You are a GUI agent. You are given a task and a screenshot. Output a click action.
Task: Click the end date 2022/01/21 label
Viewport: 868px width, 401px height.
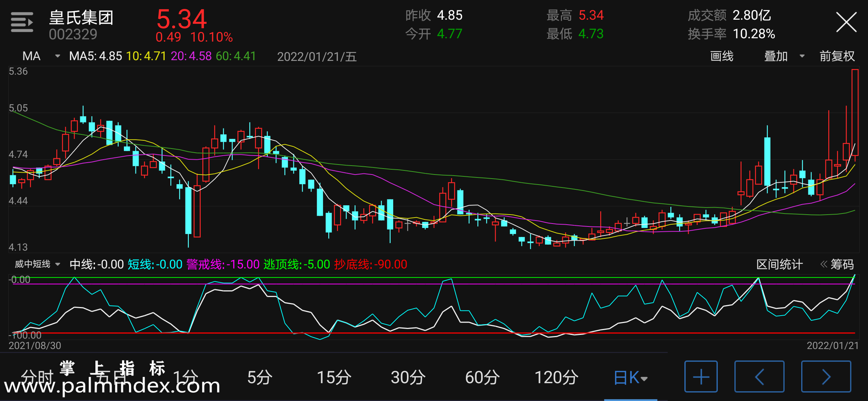(833, 346)
